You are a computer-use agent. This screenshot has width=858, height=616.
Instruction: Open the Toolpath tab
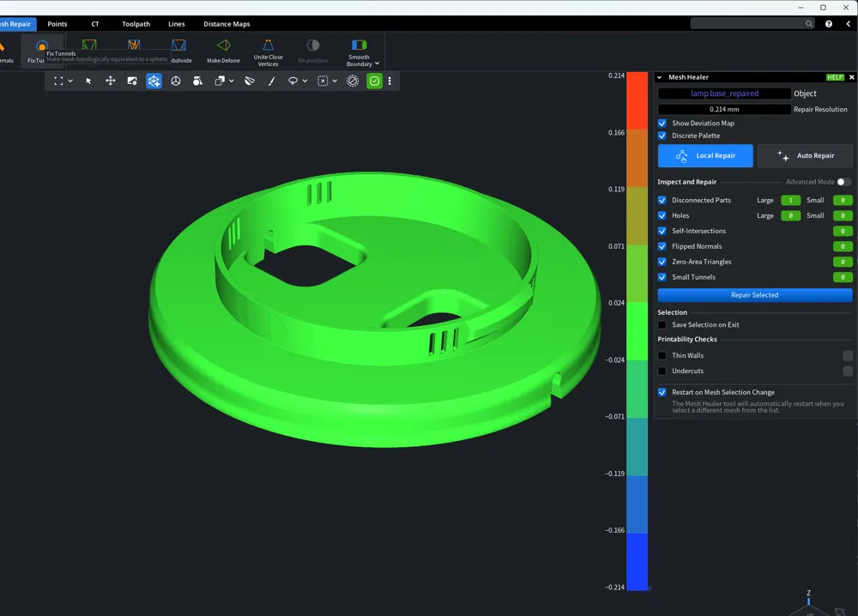[136, 24]
